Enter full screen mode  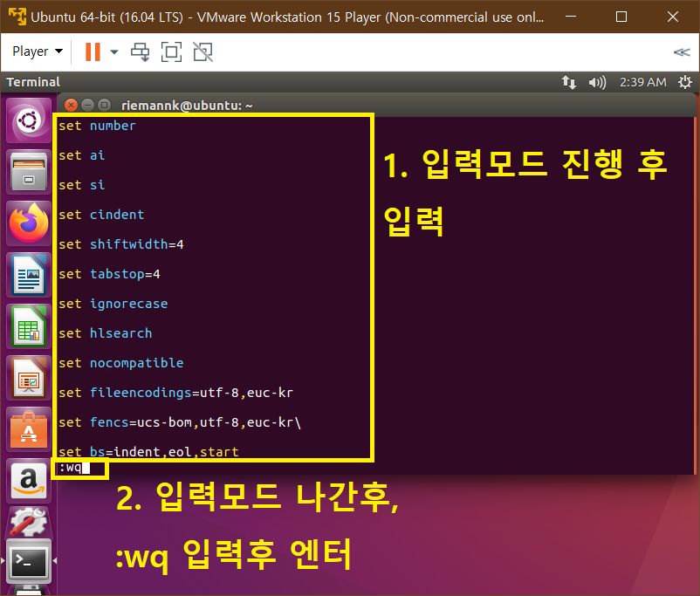coord(171,51)
